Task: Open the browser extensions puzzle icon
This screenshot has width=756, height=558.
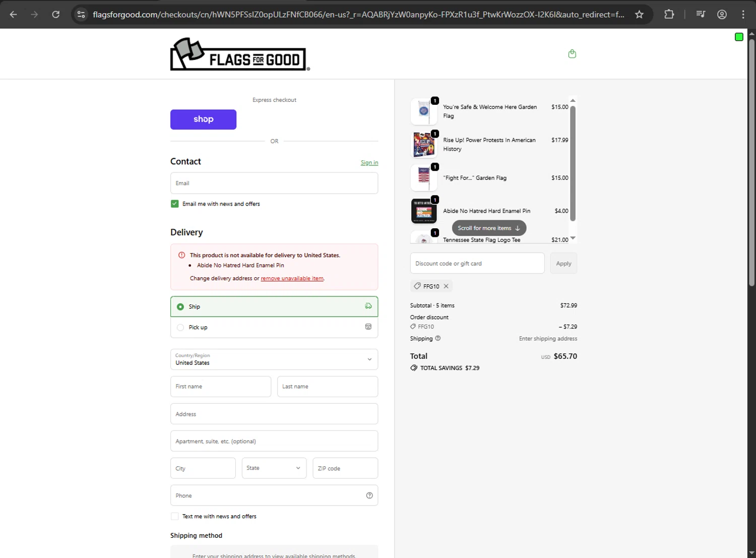Action: 669,15
